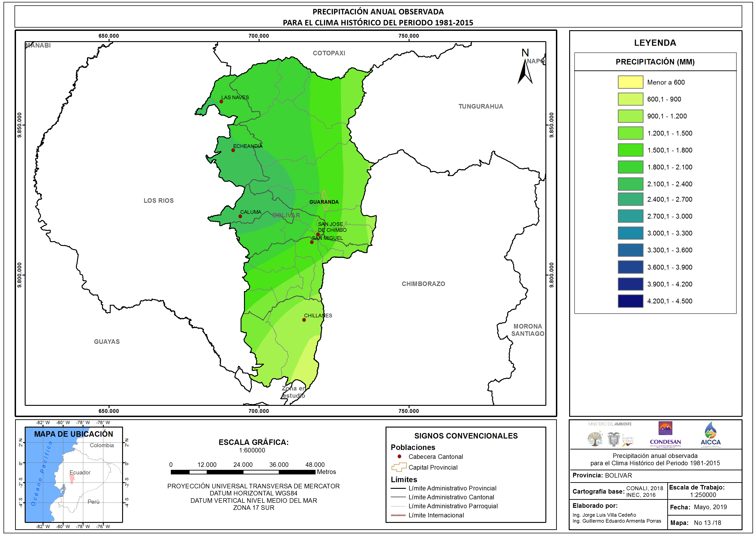Image resolution: width=756 pixels, height=535 pixels.
Task: Click the 'LAS NAVES' town label
Action: [x=235, y=98]
